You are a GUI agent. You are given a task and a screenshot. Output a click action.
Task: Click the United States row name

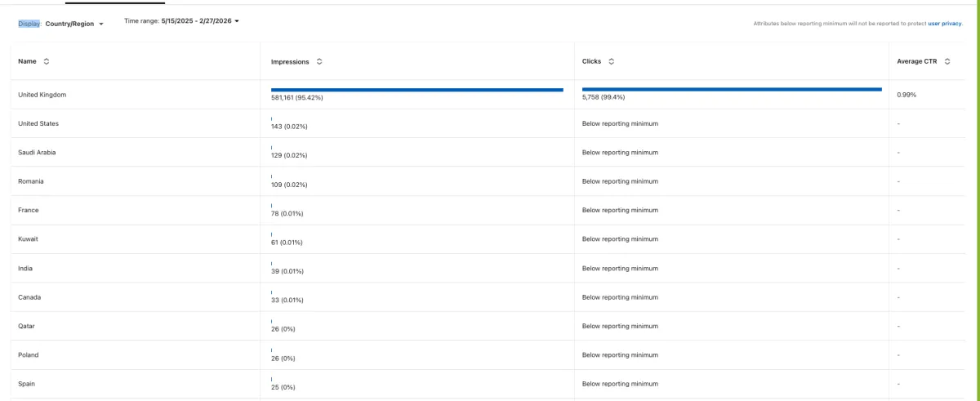[38, 123]
